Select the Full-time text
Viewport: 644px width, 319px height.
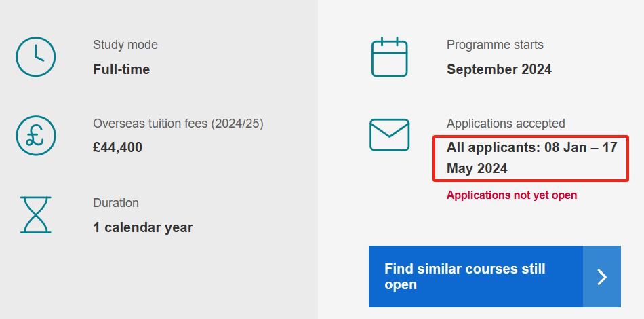(x=121, y=69)
